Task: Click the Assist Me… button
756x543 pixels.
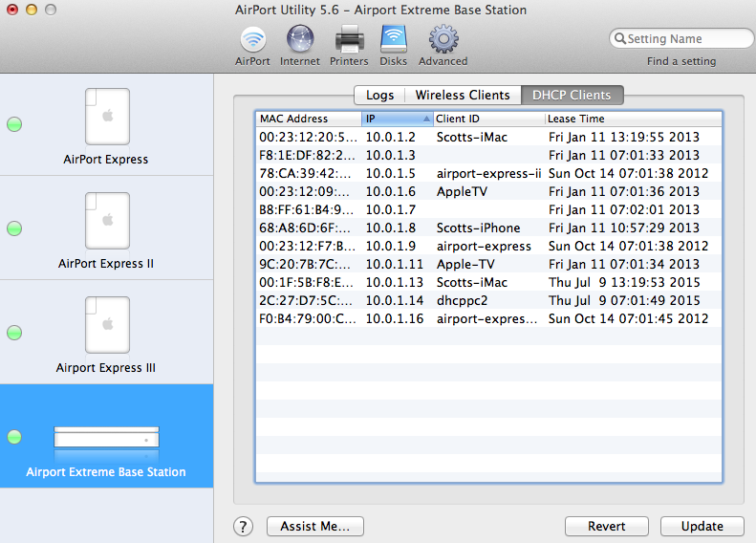Action: (x=315, y=526)
